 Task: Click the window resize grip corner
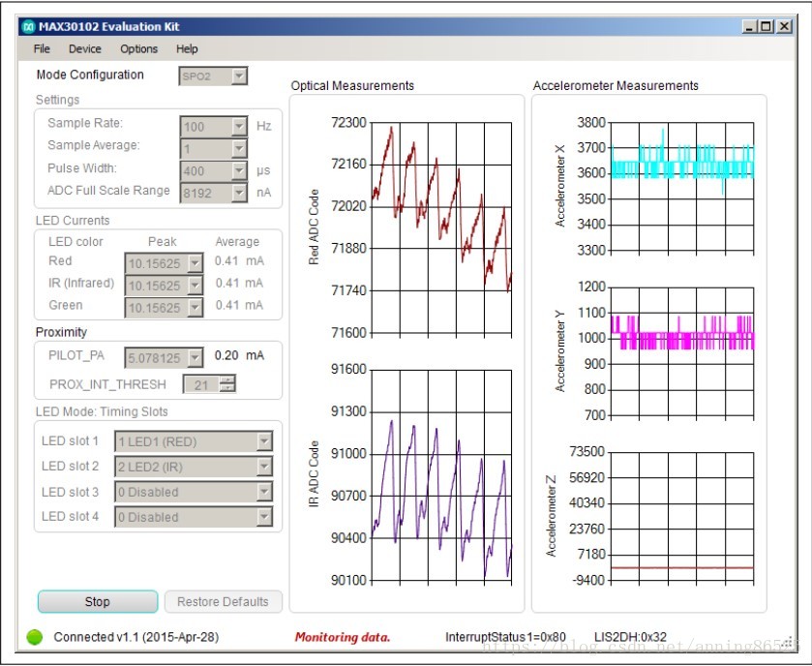789,641
